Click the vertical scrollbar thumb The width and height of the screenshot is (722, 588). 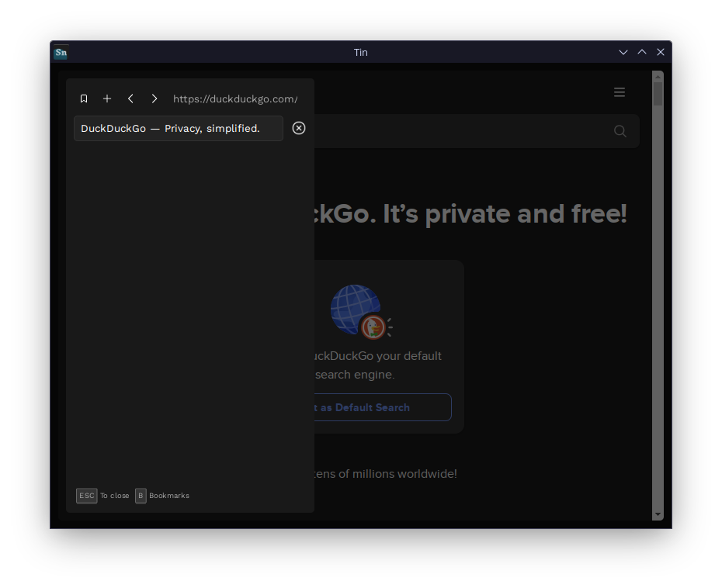pos(658,94)
